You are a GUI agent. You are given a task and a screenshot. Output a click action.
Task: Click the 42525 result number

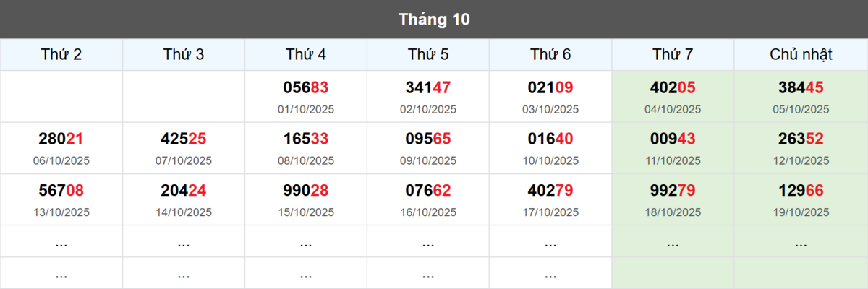tap(183, 139)
